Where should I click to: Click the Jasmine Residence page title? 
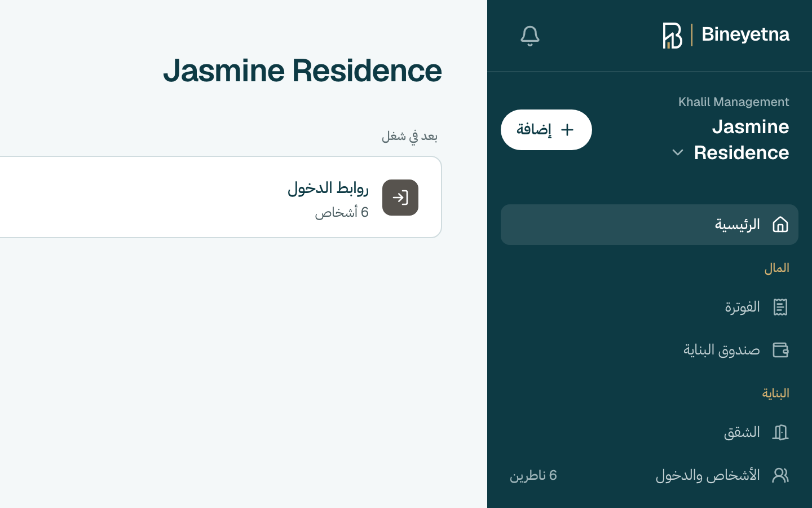303,71
